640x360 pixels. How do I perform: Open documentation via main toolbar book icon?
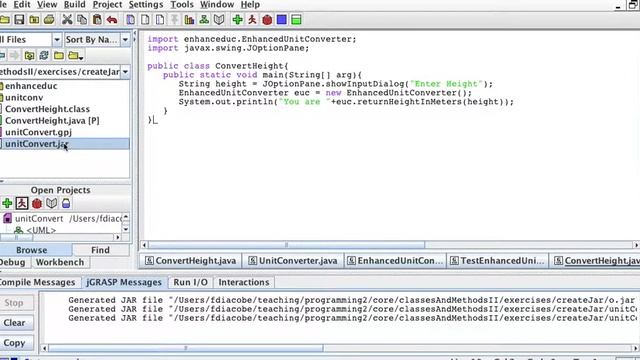(219, 20)
